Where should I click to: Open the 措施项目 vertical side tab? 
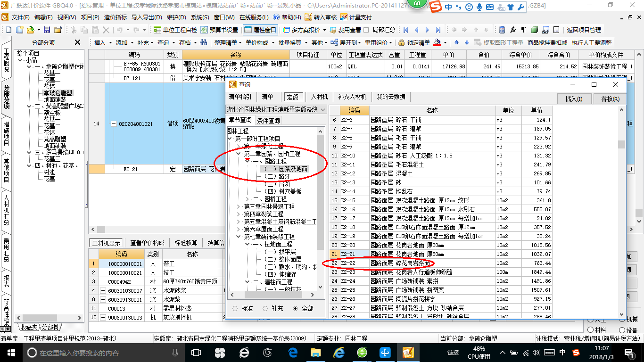click(6, 133)
